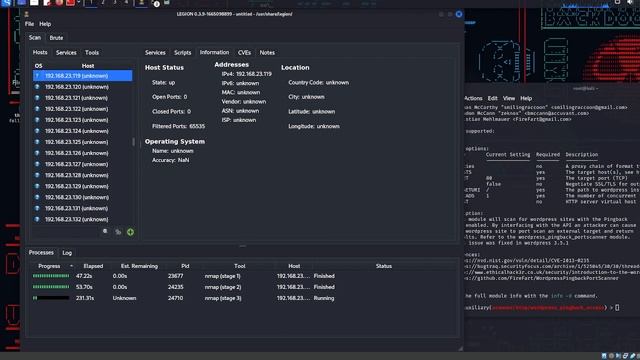
Task: Sort processes by Status column
Action: pyautogui.click(x=384, y=266)
